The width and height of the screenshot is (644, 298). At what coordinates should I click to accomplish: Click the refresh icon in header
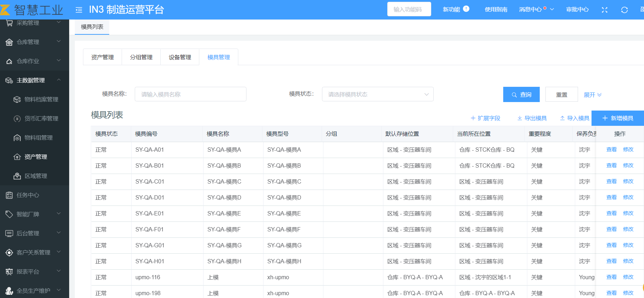coord(624,10)
